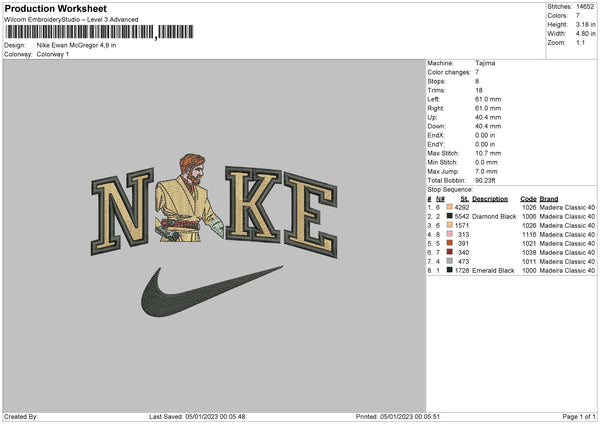Click the peach swatch next to 1571 stitches
Screen dimensions: 600x424
pyautogui.click(x=450, y=225)
